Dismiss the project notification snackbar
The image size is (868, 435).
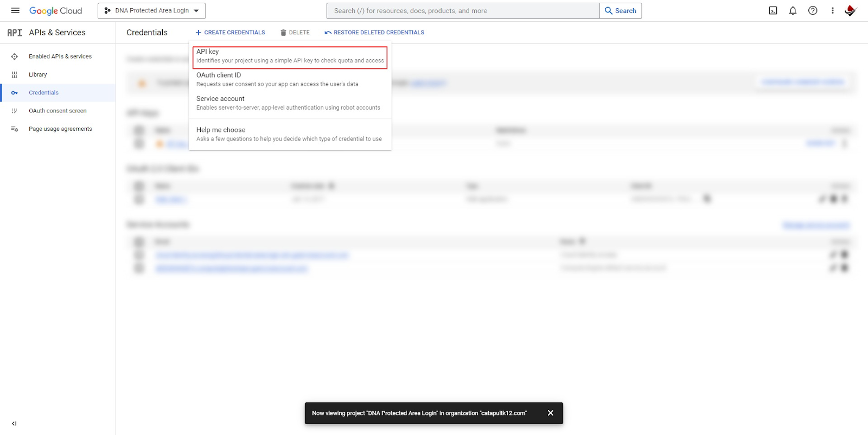pyautogui.click(x=551, y=413)
